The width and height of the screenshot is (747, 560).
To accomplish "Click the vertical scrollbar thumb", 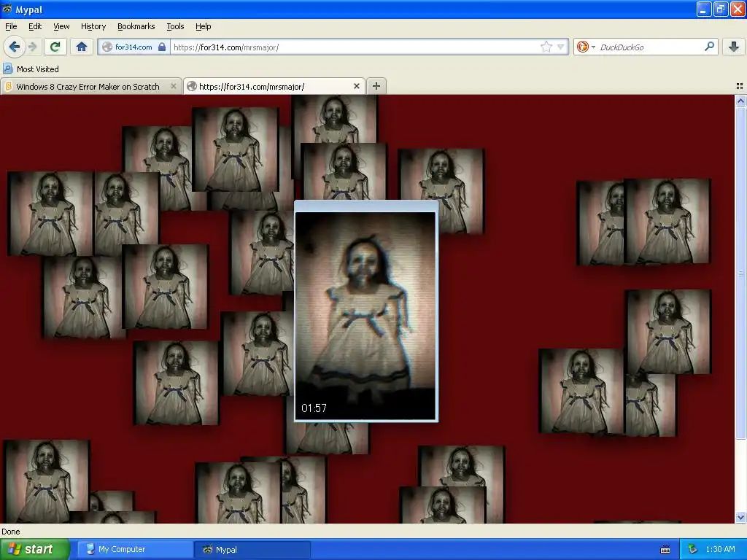I will [x=740, y=273].
